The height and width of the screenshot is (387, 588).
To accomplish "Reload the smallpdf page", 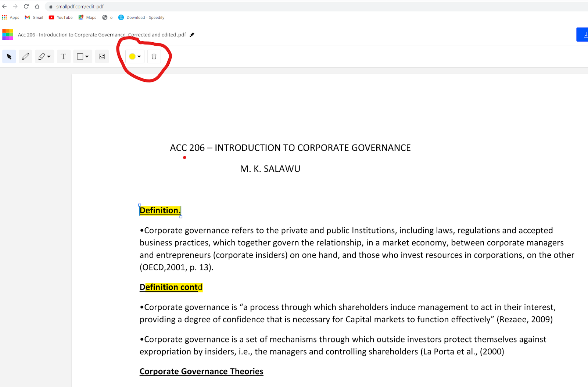I will click(x=26, y=7).
